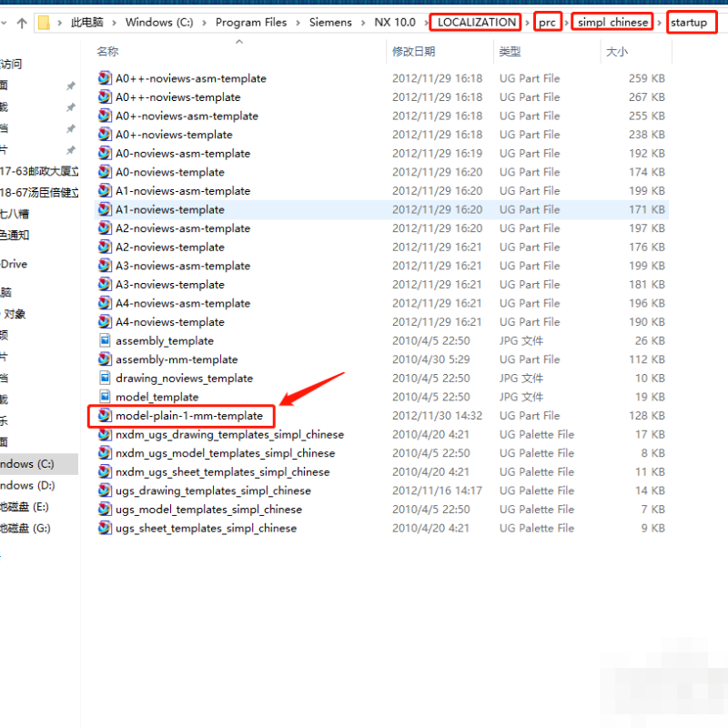Click JPG icon of model_template
This screenshot has height=728, width=728.
(x=105, y=397)
